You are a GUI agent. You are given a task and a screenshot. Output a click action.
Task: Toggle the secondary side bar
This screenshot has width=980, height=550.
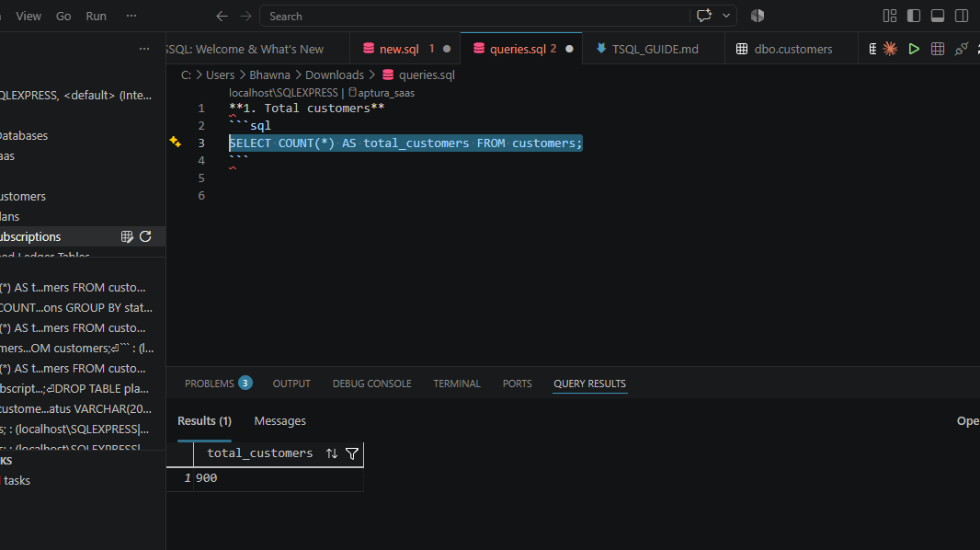962,17
